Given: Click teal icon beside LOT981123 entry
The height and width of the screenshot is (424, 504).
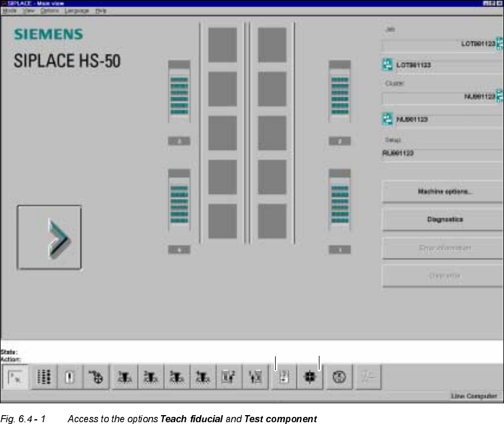Looking at the screenshot, I should pyautogui.click(x=387, y=65).
